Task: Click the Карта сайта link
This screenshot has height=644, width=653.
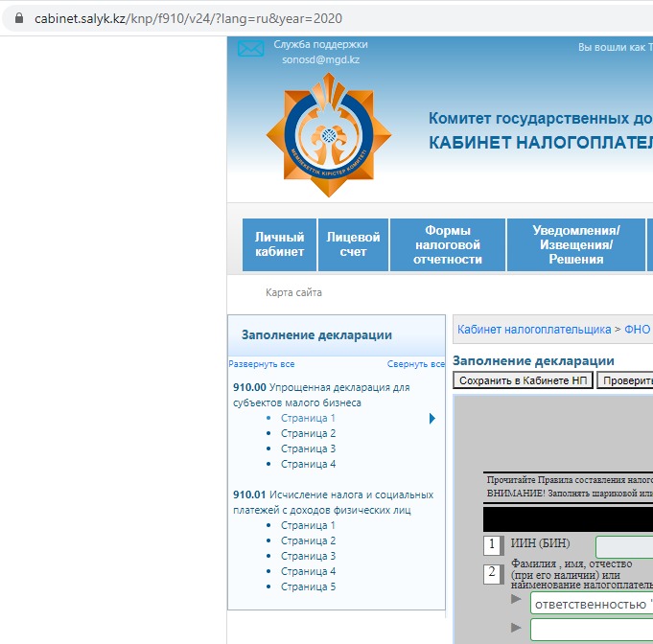Action: [x=293, y=292]
